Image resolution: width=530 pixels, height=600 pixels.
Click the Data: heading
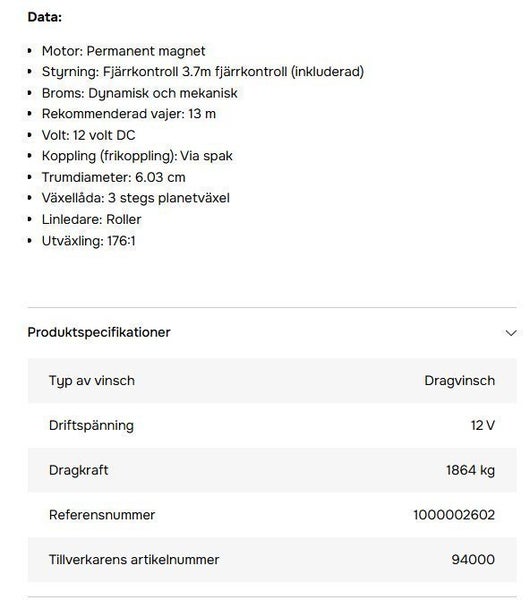pyautogui.click(x=44, y=17)
